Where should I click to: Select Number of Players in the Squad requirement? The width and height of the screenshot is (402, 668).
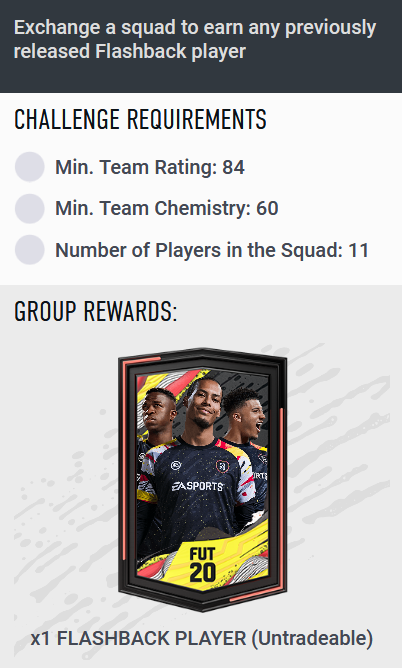[212, 250]
